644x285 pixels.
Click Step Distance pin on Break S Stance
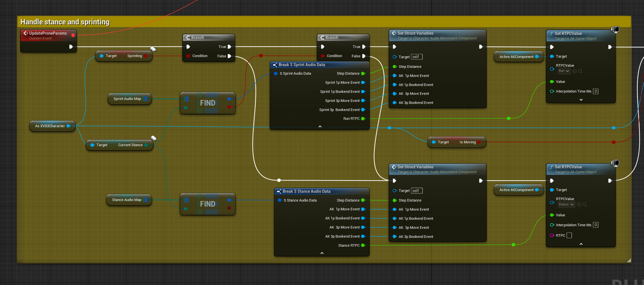[x=363, y=200]
